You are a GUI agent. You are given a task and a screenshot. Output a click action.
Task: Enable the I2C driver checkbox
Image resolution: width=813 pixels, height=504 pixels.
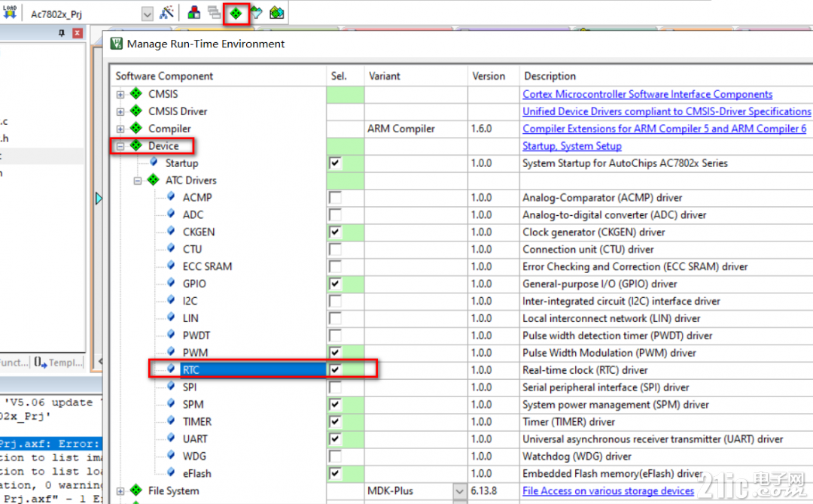click(336, 301)
